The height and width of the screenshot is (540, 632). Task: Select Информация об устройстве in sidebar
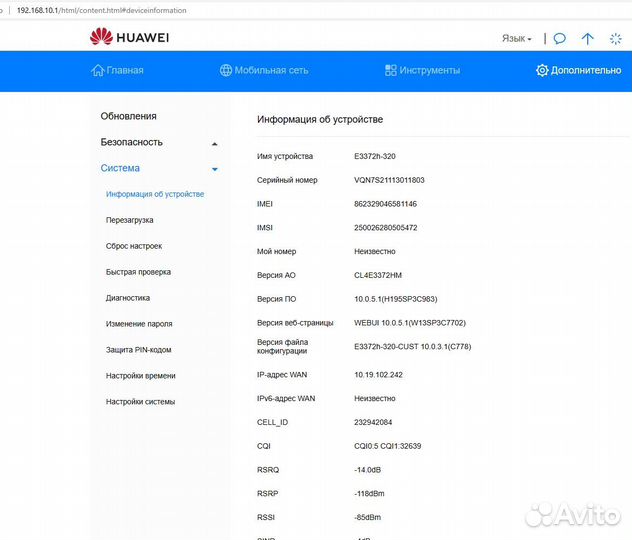coord(155,194)
